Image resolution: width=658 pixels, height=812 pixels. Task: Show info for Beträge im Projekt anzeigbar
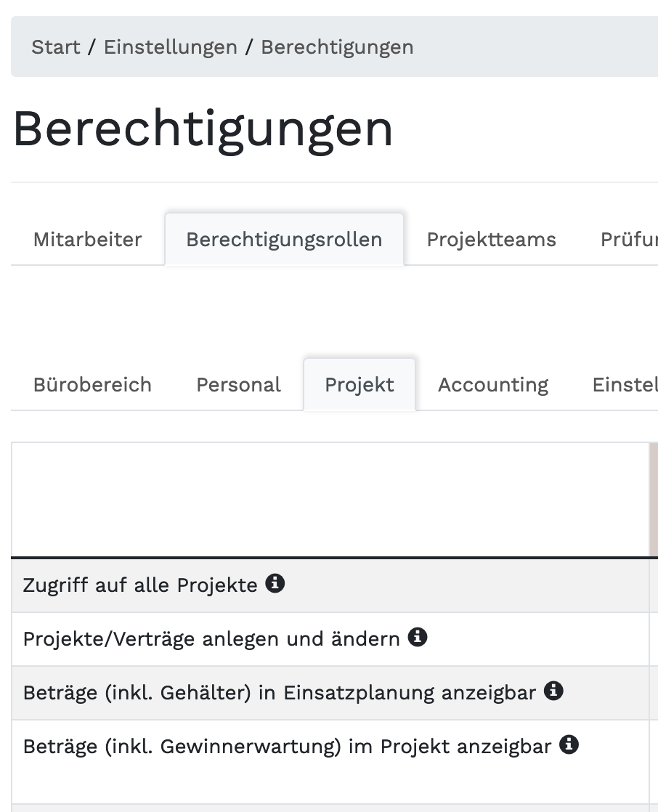(x=569, y=744)
